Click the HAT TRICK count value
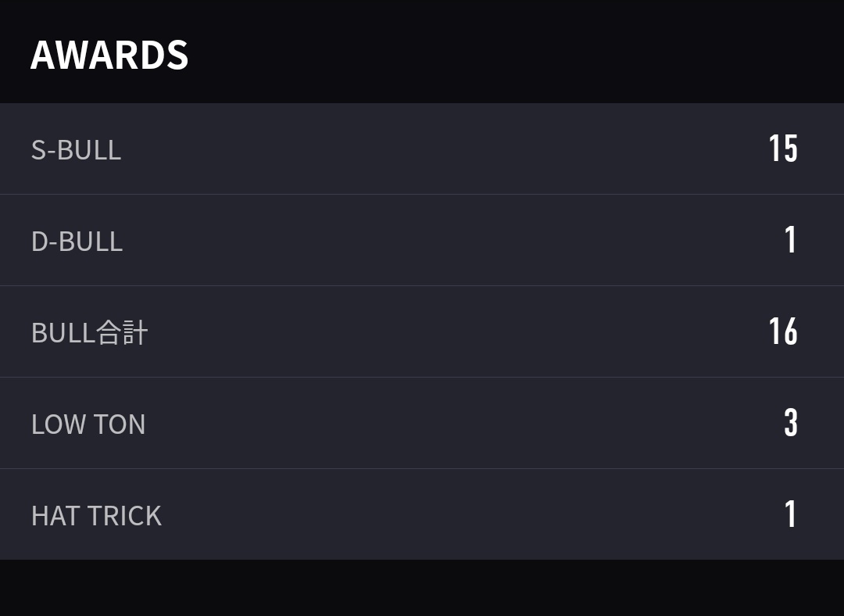Image resolution: width=844 pixels, height=616 pixels. [x=790, y=515]
